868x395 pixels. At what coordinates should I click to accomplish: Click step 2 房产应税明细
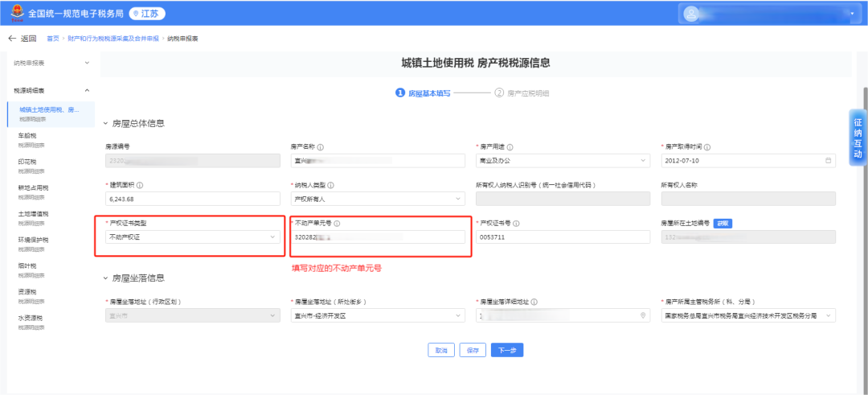(x=522, y=93)
